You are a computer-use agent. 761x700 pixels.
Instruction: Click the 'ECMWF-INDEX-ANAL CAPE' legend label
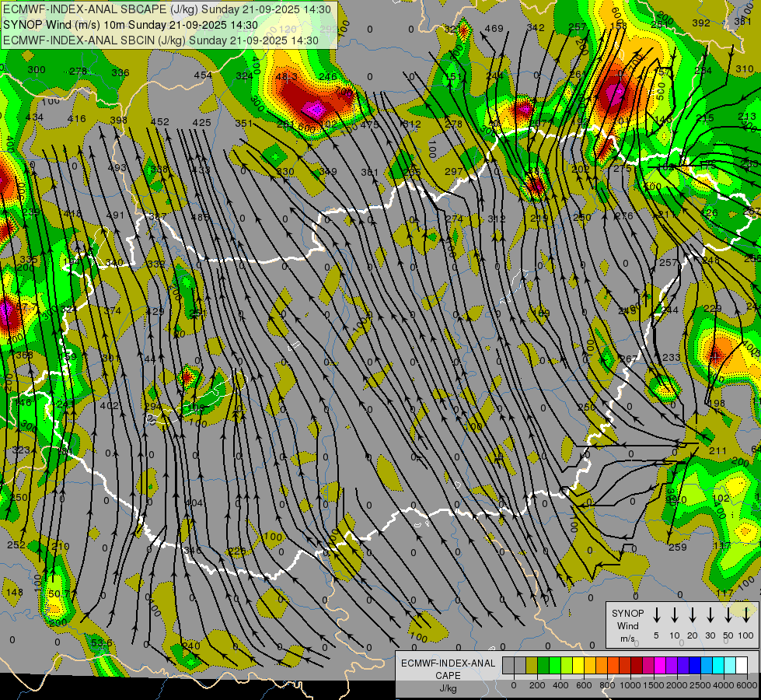448,669
